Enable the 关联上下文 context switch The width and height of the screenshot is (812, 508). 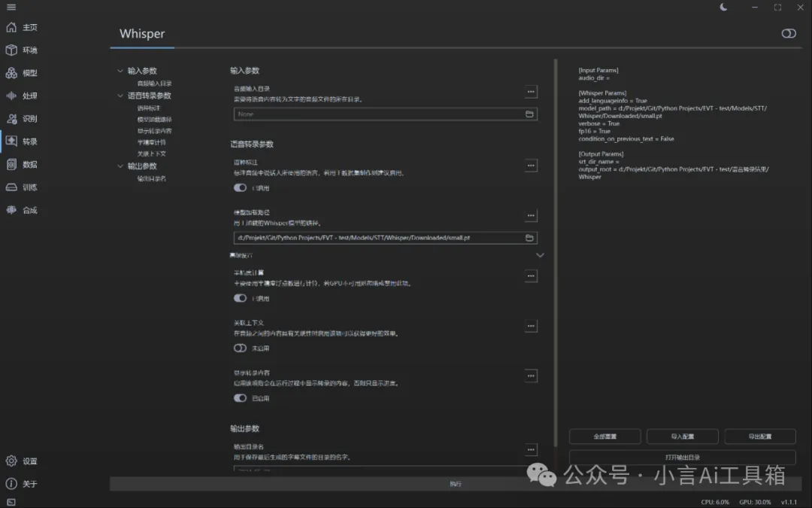point(240,348)
